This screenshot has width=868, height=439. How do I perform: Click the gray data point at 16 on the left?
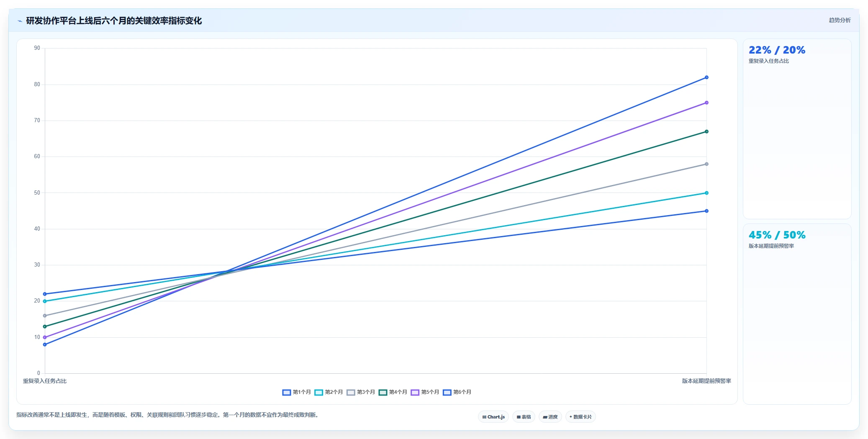click(x=45, y=316)
